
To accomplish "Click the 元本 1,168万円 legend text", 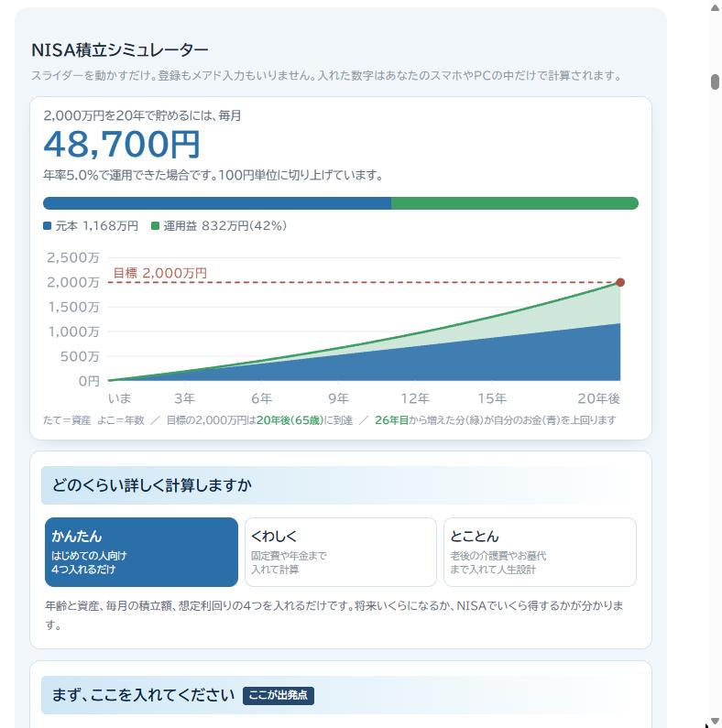I will click(x=96, y=226).
